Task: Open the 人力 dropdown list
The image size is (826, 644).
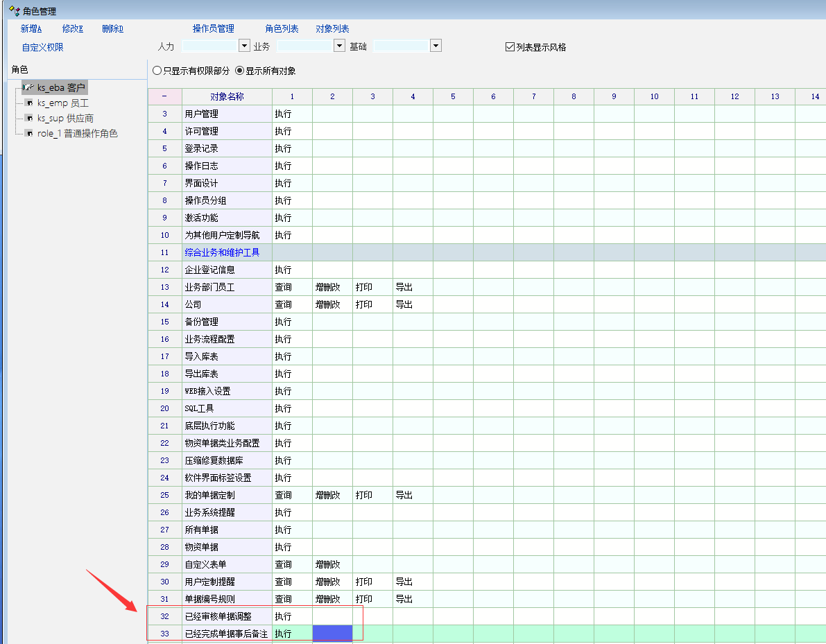Action: [x=244, y=46]
